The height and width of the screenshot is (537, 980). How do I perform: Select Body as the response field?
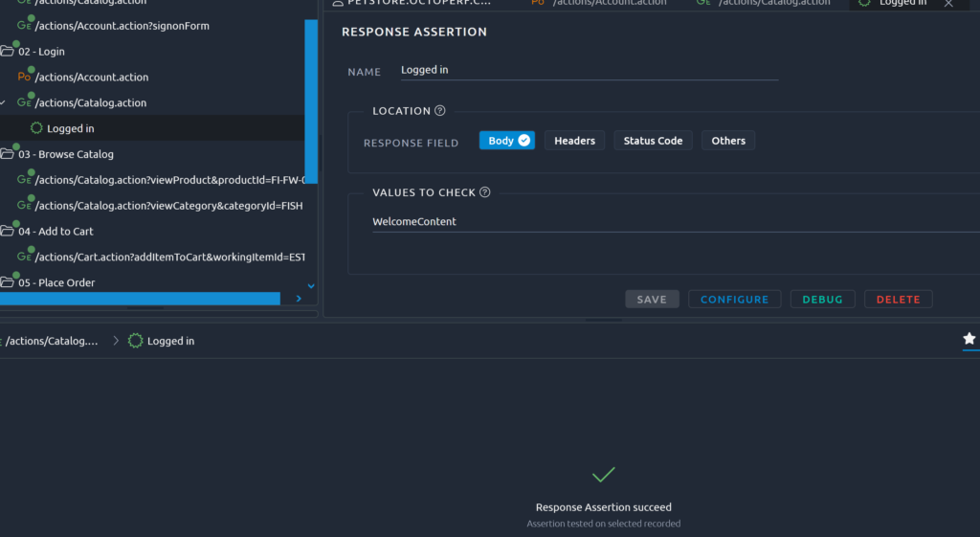507,141
